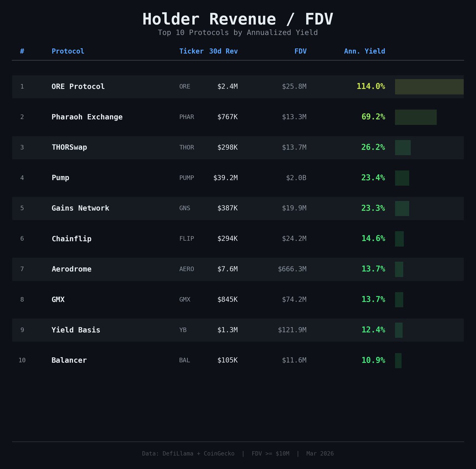The width and height of the screenshot is (476, 469).
Task: Click the $24.2M FDV value
Action: tap(294, 238)
